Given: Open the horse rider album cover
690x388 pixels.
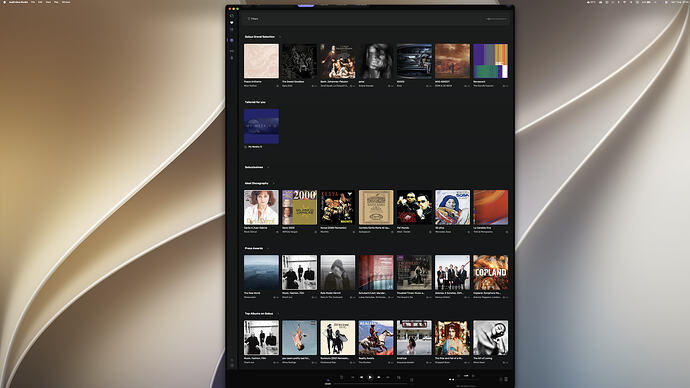Looking at the screenshot, I should point(376,337).
